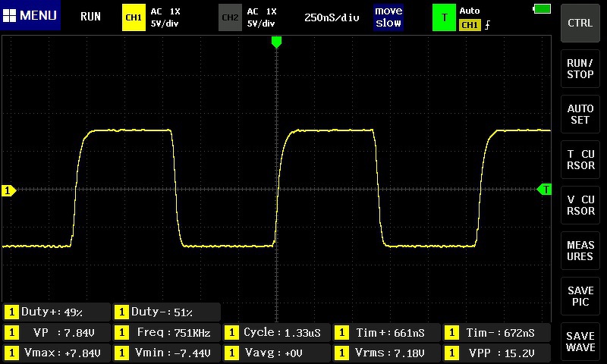Check the battery level icon
This screenshot has height=364, width=607.
coord(542,8)
